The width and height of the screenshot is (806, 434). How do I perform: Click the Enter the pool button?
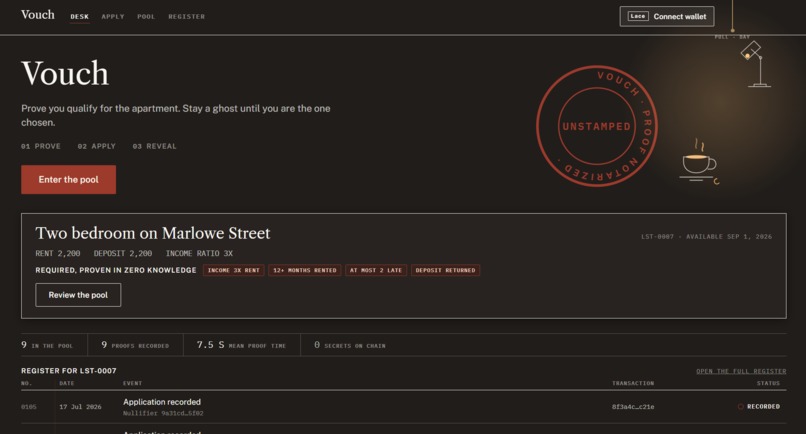tap(68, 179)
